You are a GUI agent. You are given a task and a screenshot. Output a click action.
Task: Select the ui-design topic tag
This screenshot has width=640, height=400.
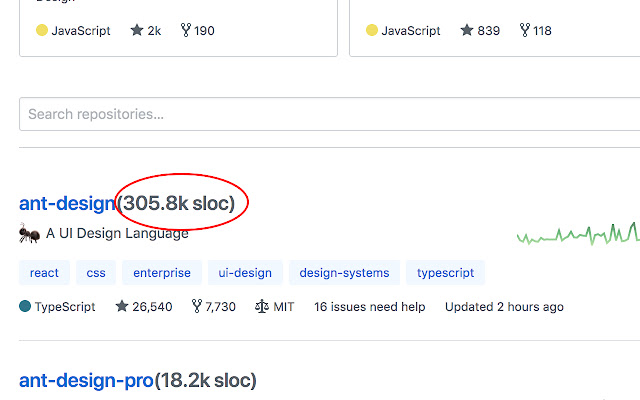click(x=245, y=272)
